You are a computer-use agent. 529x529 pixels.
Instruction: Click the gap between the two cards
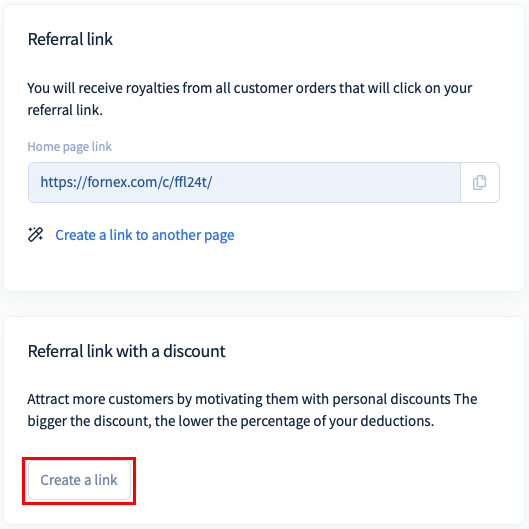pos(263,304)
